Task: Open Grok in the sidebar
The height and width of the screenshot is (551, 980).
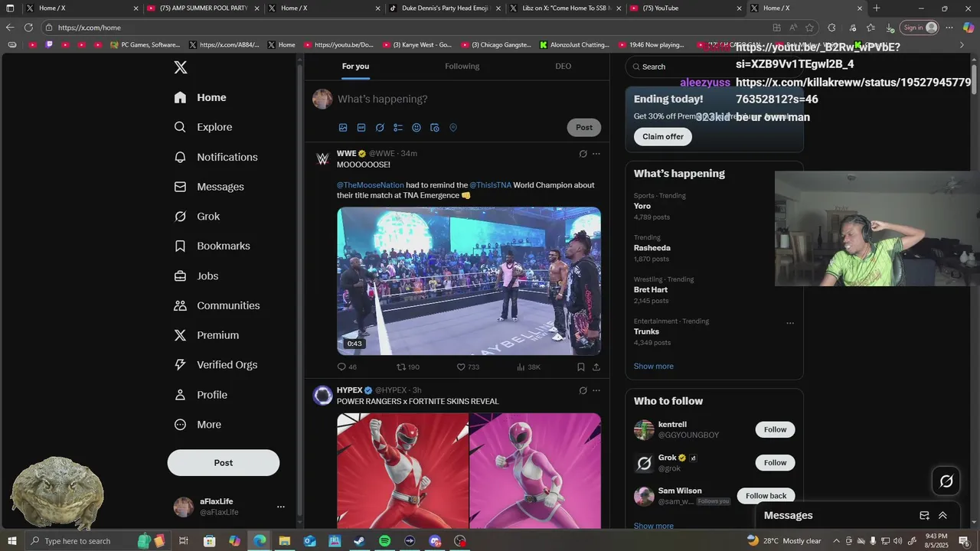Action: 197,217
